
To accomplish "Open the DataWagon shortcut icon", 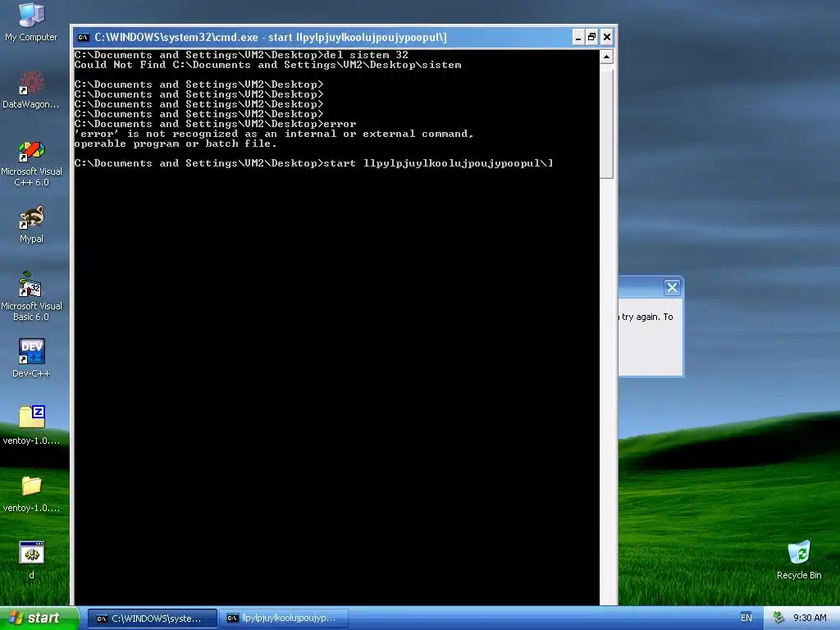I will pos(31,90).
